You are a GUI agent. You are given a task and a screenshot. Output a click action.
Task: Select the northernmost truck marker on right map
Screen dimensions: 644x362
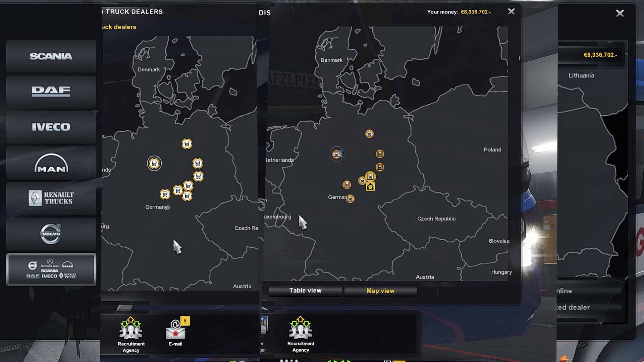tap(369, 134)
